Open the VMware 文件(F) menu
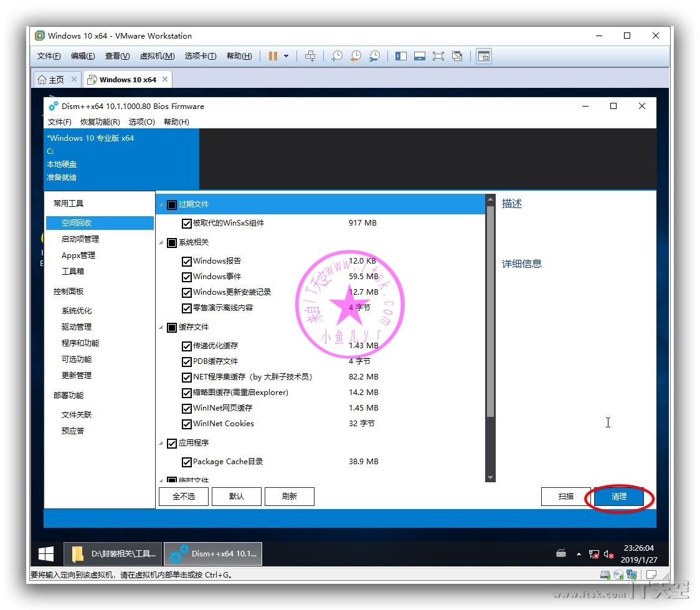This screenshot has width=700, height=610. pos(49,56)
